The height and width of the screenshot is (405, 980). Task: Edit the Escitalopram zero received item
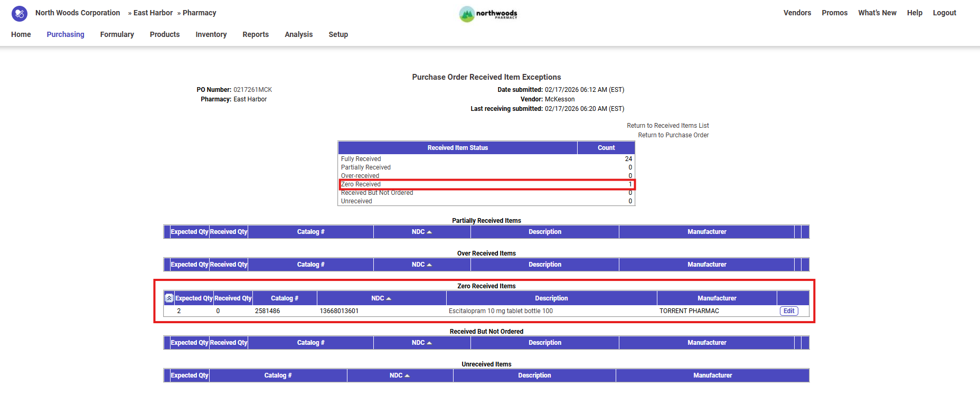click(x=789, y=311)
